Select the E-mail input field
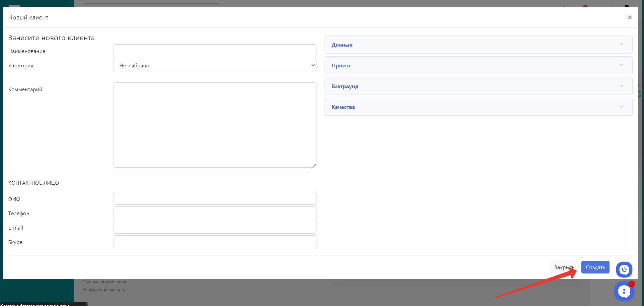The image size is (644, 306). [x=215, y=227]
